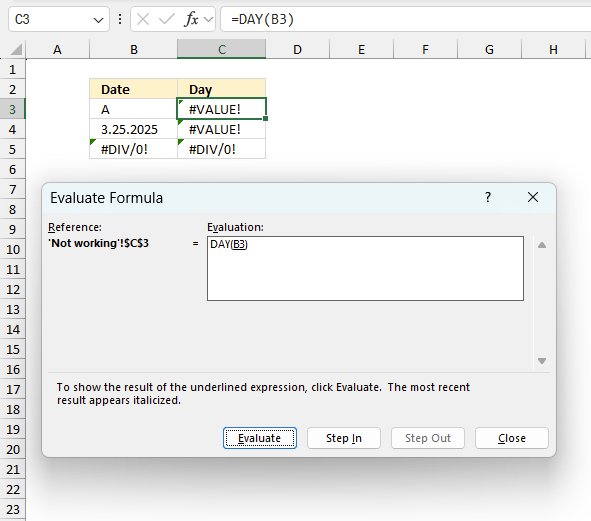Viewport: 591px width, 521px height.
Task: Click the three-dot handle beside Name Box
Action: click(x=120, y=19)
